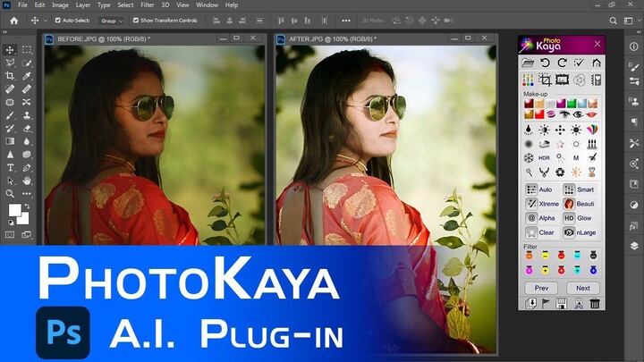Viewport: 644px width, 362px height.
Task: Apply the Auto enhancement button
Action: (540, 189)
